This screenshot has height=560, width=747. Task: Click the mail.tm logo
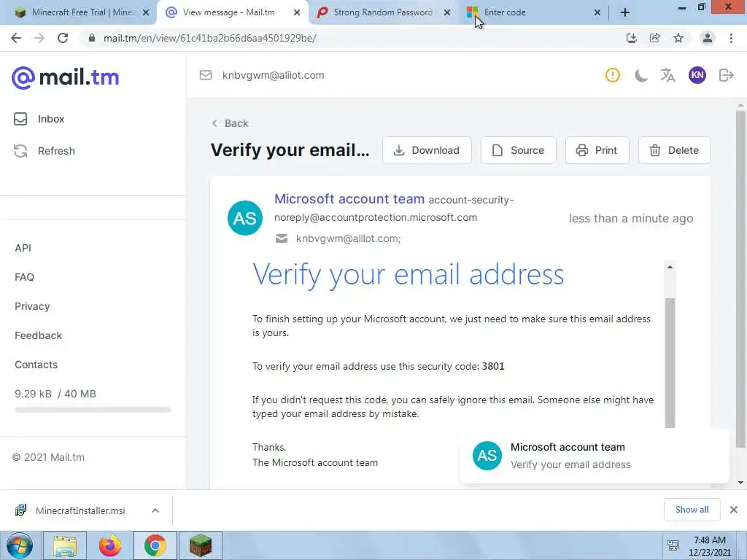pos(65,77)
